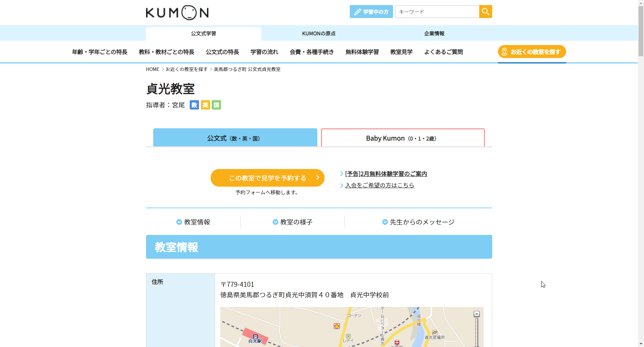This screenshot has width=644, height=347.
Task: Switch to 公文式(数・英・国) tab
Action: [235, 137]
